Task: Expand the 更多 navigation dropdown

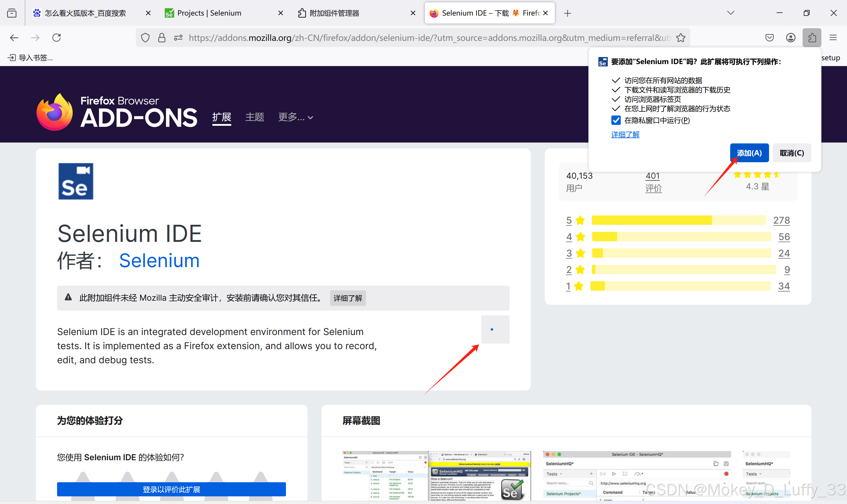Action: click(295, 117)
